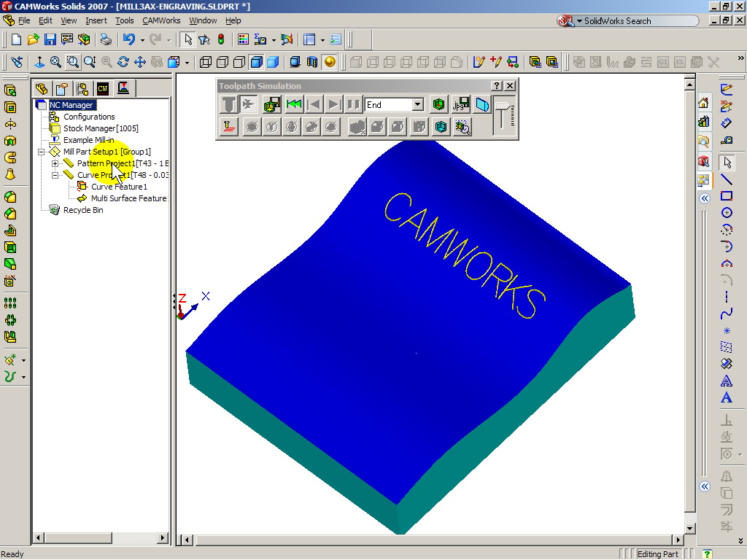Switch to the CAMWorks Operation Tree tab

[123, 88]
